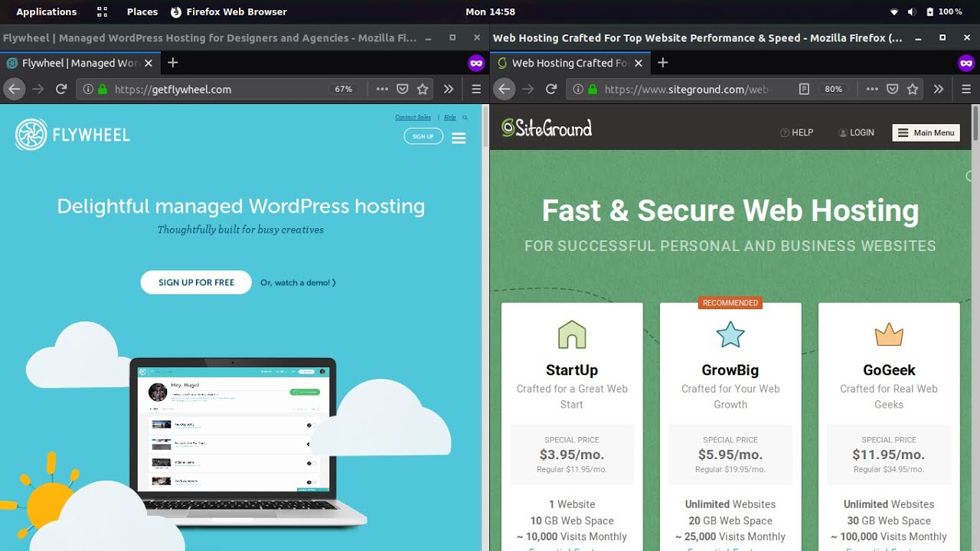The width and height of the screenshot is (980, 551).
Task: Expand toolbar overflow in the SiteGround window
Action: (939, 89)
